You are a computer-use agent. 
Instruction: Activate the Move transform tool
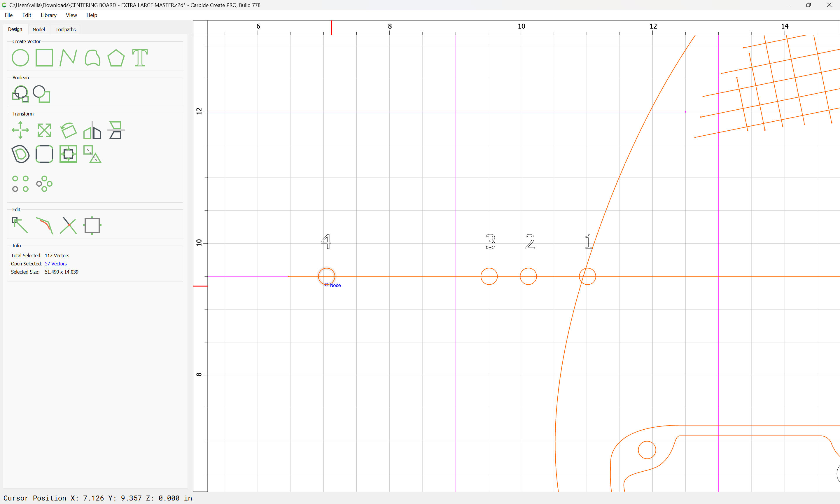click(20, 130)
